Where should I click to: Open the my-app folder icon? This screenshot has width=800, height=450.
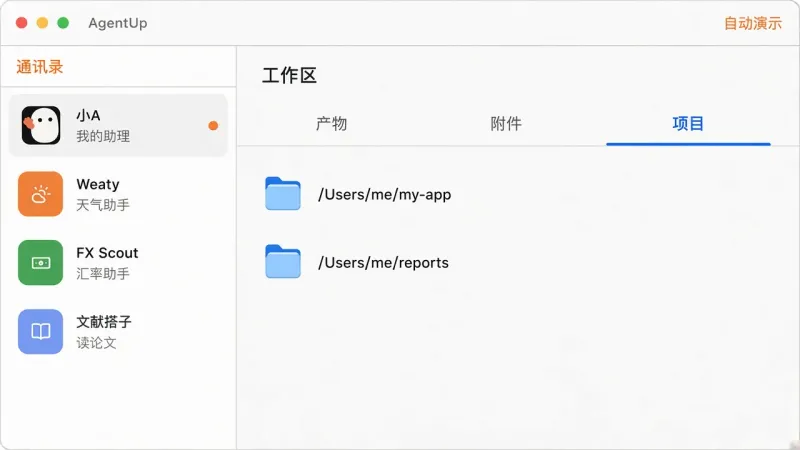(x=283, y=194)
